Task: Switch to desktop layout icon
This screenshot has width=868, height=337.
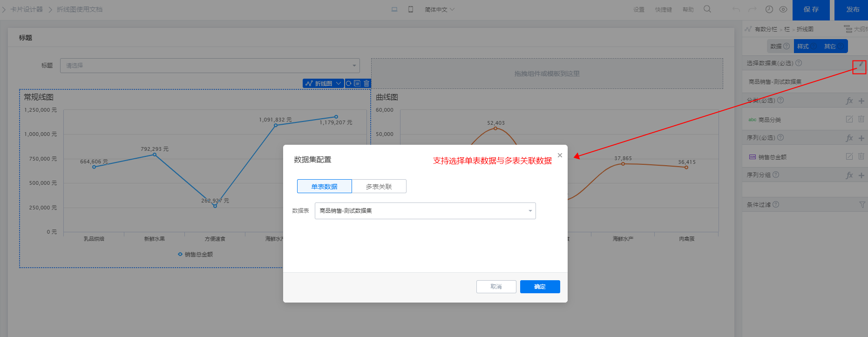Action: pyautogui.click(x=394, y=9)
